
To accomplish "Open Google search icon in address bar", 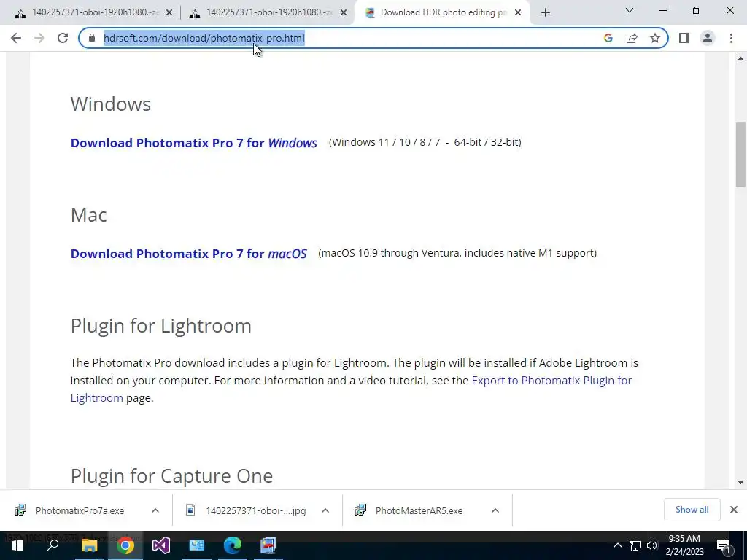I will (x=608, y=38).
